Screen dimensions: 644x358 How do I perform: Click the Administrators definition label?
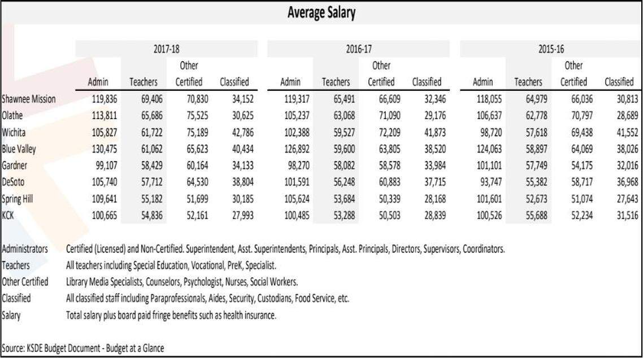(25, 248)
